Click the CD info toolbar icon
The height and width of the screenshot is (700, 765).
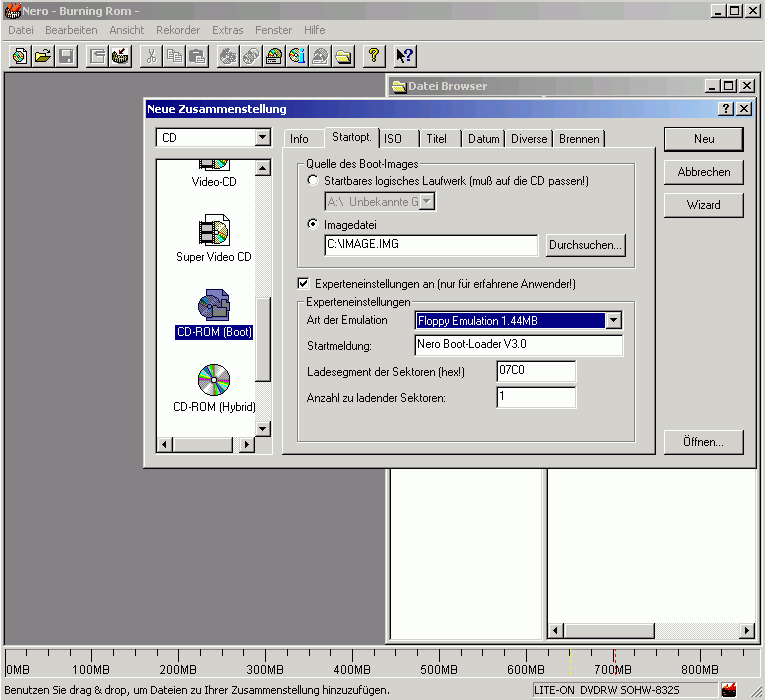298,56
